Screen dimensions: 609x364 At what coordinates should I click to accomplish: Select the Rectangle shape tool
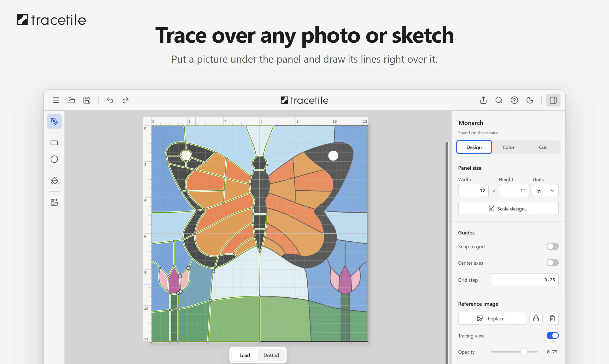click(54, 143)
